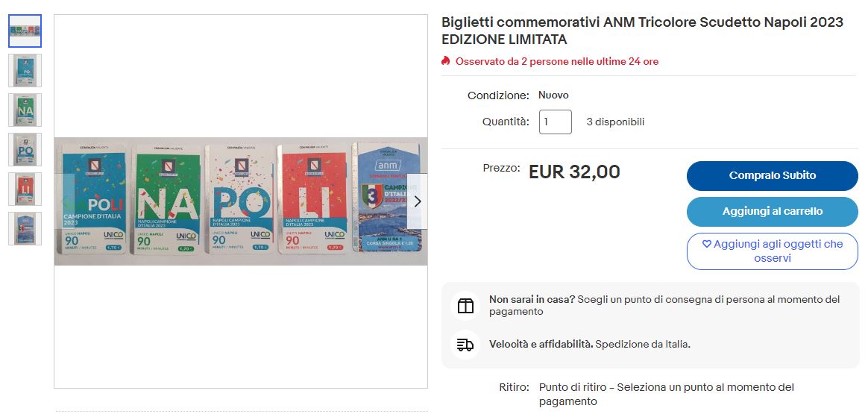Click the EUR 32,00 price

pos(574,172)
